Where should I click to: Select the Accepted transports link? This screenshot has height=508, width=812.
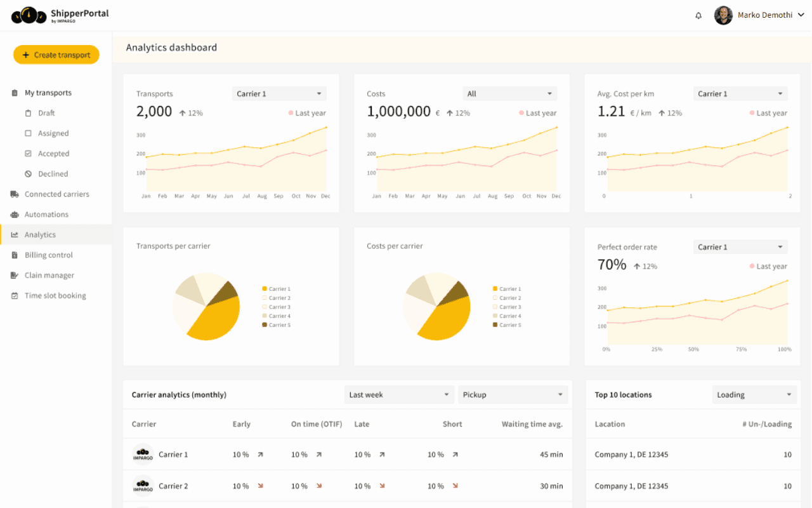(x=53, y=154)
